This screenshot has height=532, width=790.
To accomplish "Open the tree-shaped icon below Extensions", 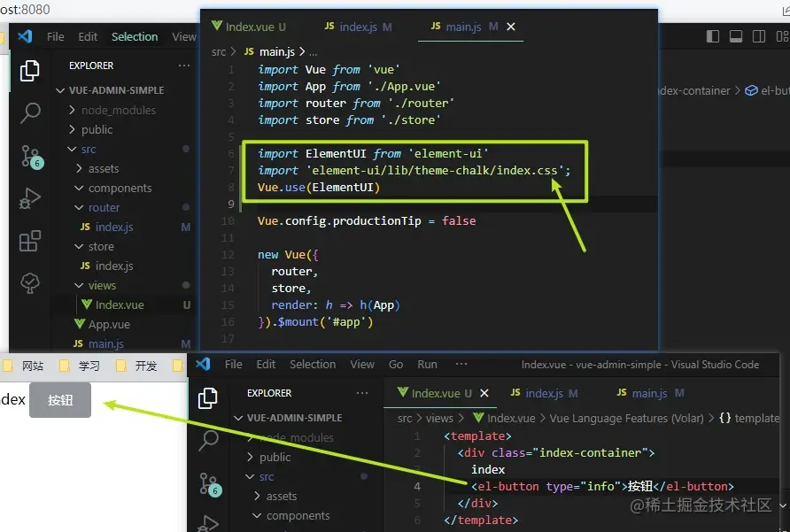I will pos(30,282).
